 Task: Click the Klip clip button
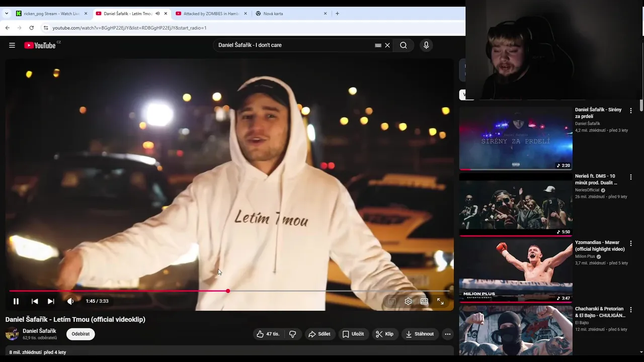pos(385,334)
